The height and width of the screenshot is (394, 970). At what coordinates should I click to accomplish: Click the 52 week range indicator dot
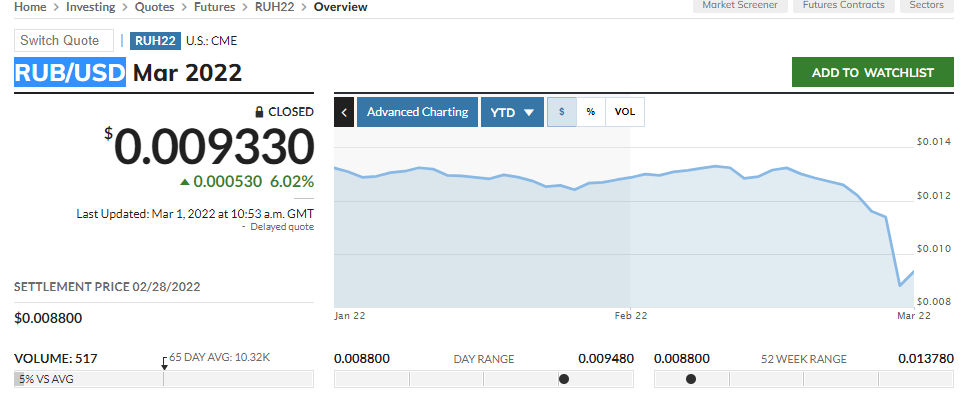[690, 379]
